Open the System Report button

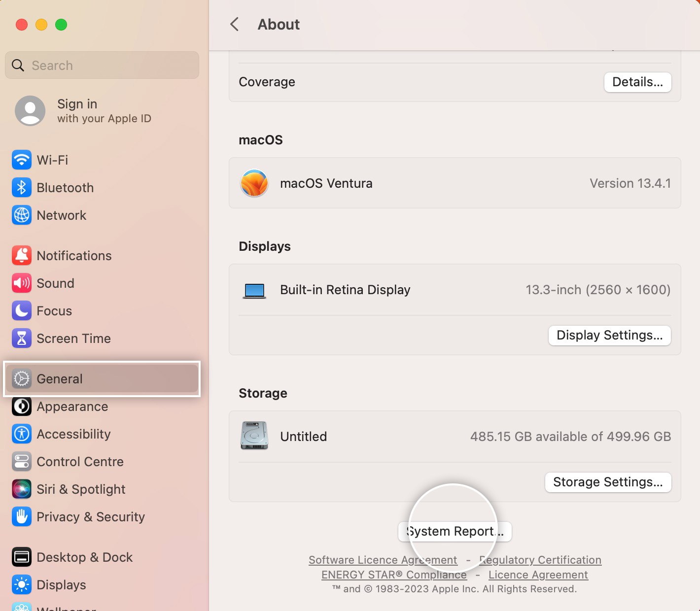[455, 531]
